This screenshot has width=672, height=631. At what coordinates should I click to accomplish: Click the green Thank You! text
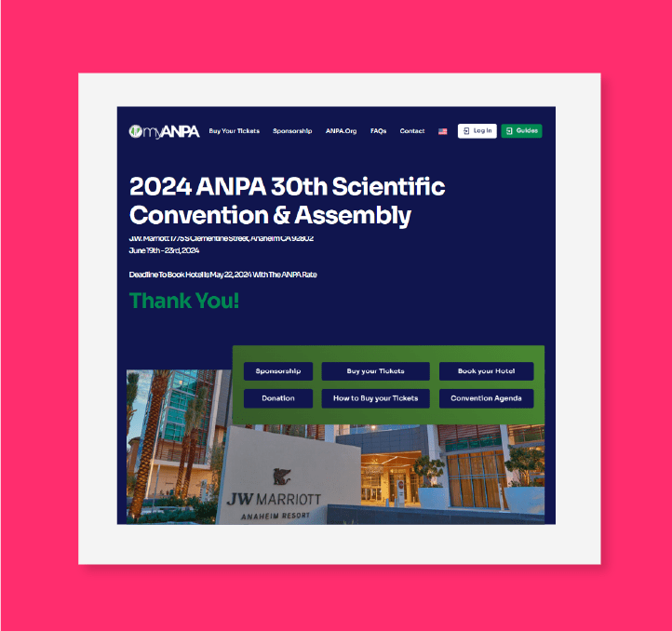[184, 301]
